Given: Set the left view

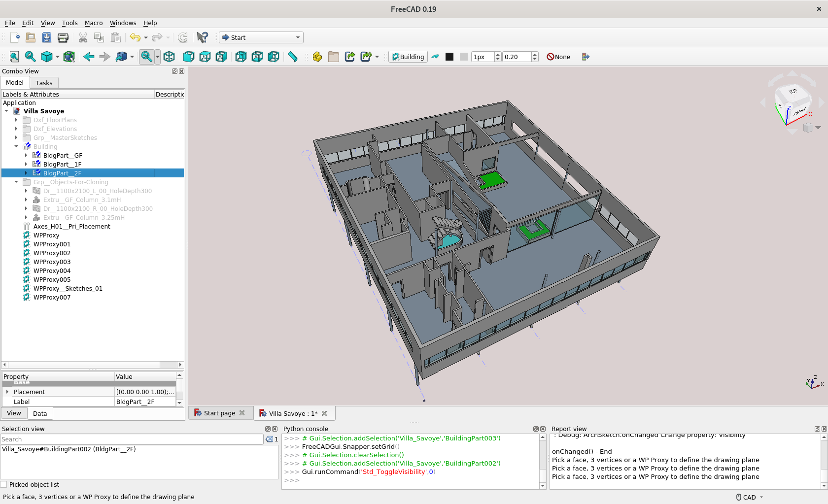Looking at the screenshot, I should point(274,57).
